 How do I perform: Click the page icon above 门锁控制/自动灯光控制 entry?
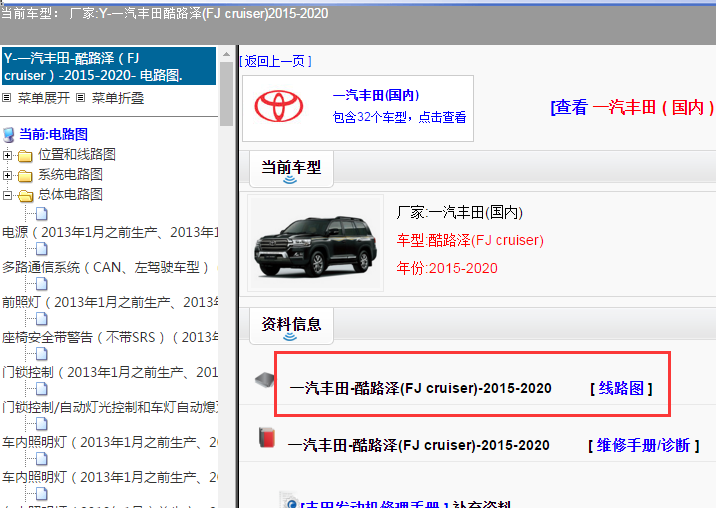point(42,389)
